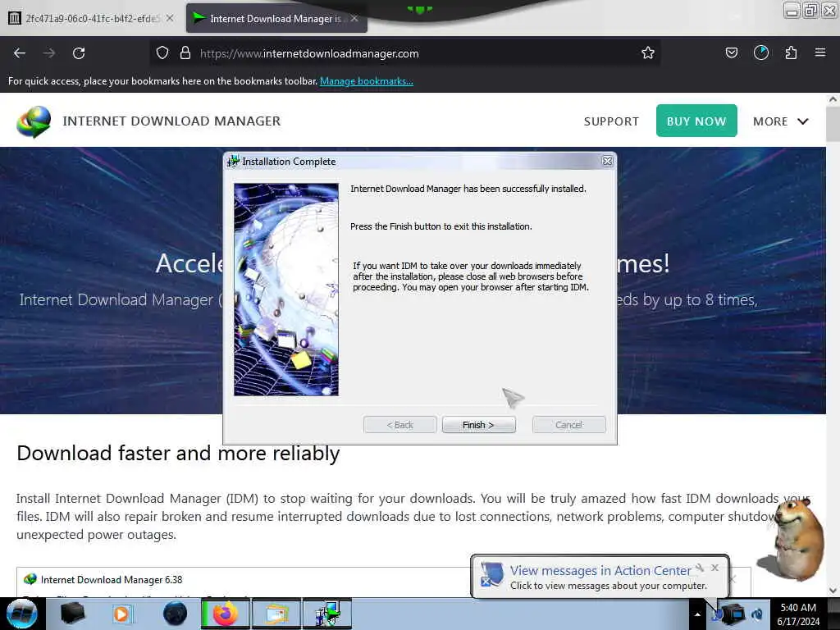
Task: Click the IDM setup wizard globe image
Action: tap(286, 290)
